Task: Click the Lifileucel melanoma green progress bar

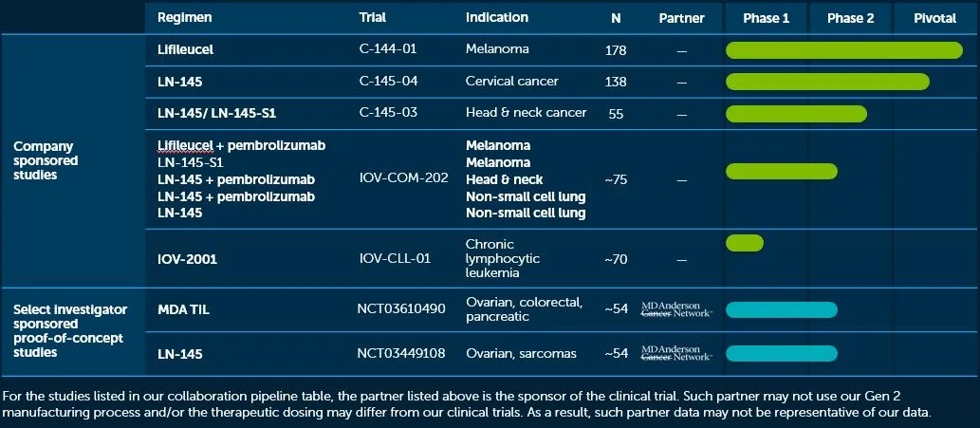Action: (x=844, y=50)
